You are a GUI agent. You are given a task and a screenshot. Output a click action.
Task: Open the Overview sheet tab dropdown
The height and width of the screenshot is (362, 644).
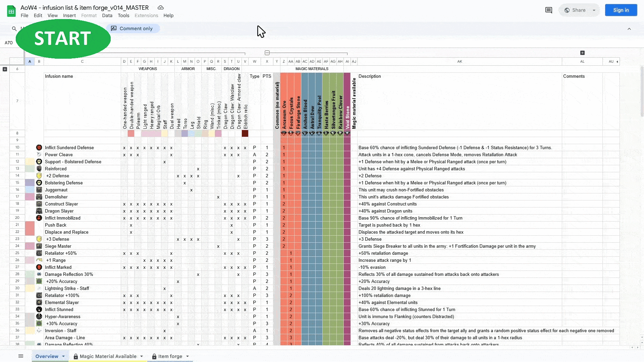click(x=63, y=356)
